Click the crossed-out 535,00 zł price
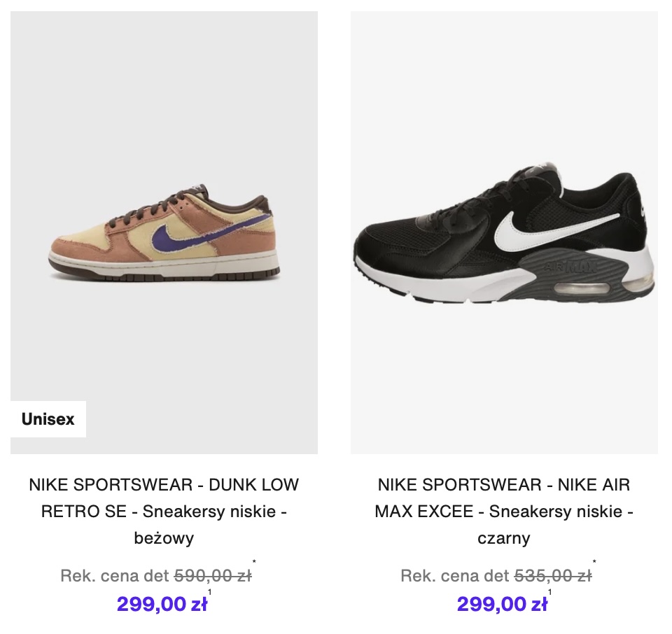The image size is (672, 634). coord(553,576)
